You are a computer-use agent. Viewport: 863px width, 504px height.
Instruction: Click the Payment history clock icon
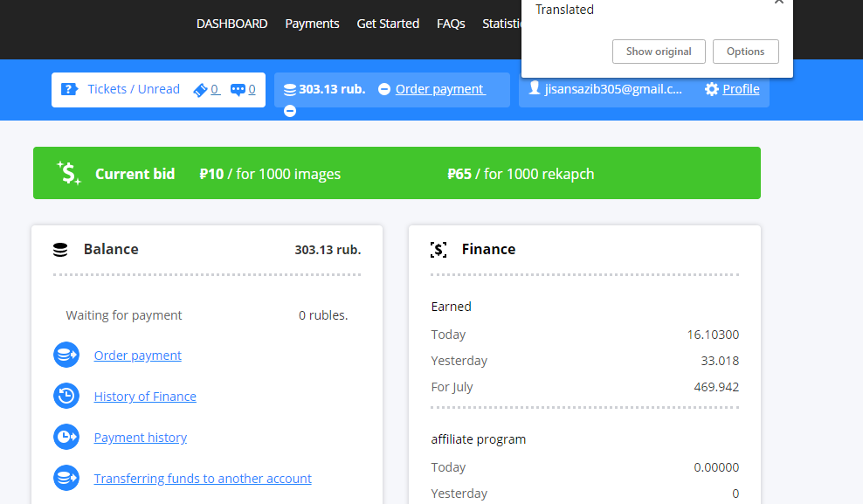pos(66,438)
